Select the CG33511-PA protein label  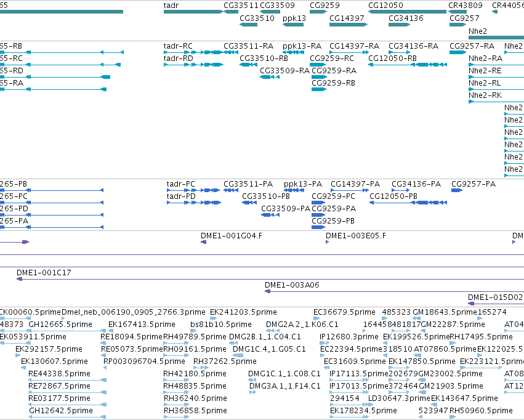248,184
